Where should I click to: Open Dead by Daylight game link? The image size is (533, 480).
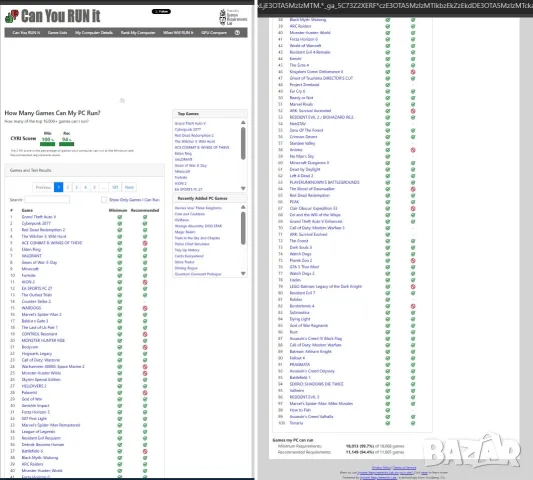click(x=305, y=169)
